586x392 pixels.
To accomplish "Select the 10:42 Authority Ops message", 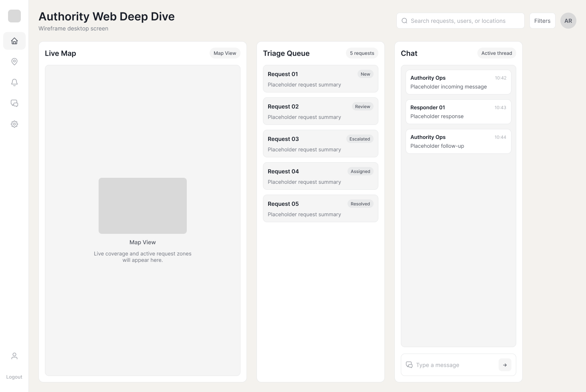I will [x=459, y=82].
